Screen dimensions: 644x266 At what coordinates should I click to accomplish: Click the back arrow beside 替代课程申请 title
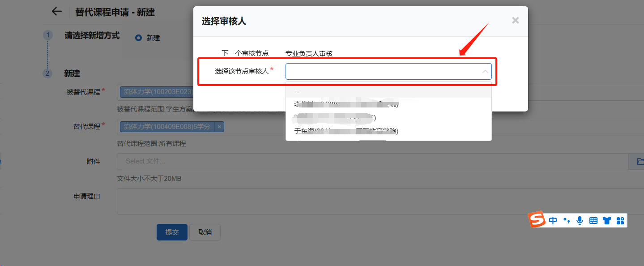point(56,12)
